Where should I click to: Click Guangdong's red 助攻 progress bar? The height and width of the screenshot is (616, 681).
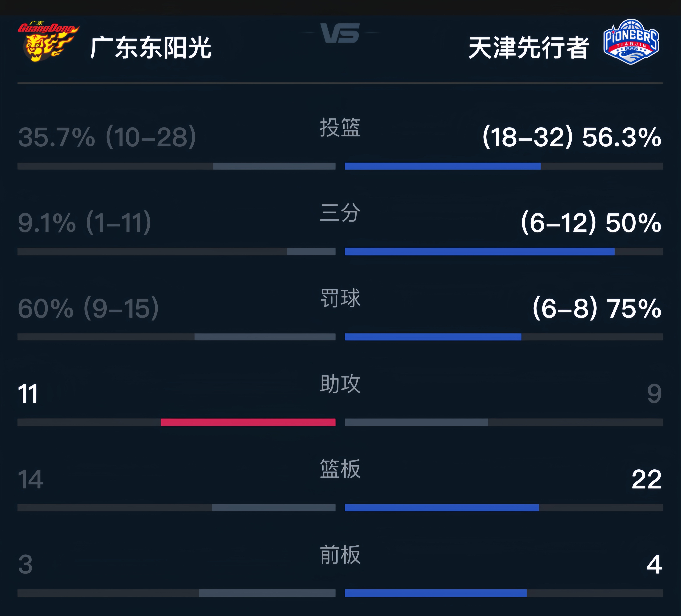pos(248,422)
